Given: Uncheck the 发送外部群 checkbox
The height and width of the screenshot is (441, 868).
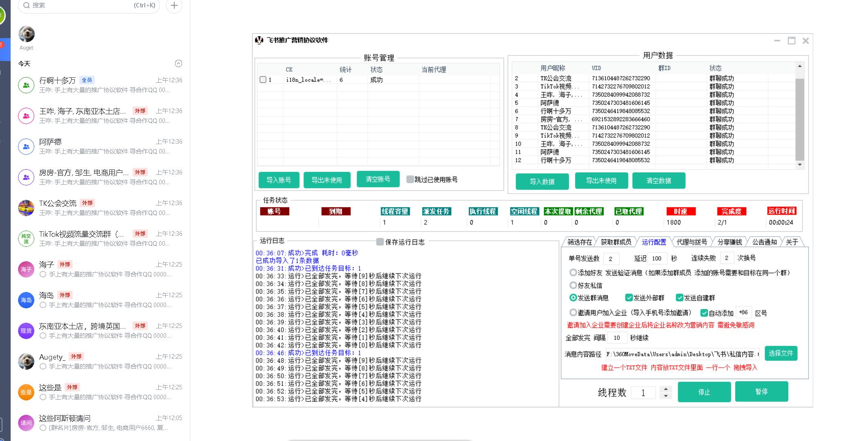Looking at the screenshot, I should pyautogui.click(x=629, y=298).
